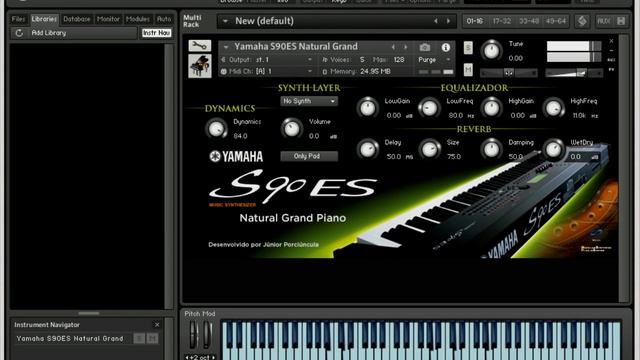The height and width of the screenshot is (360, 640).
Task: Open the Synth Layer No Synth dropdown
Action: point(309,101)
